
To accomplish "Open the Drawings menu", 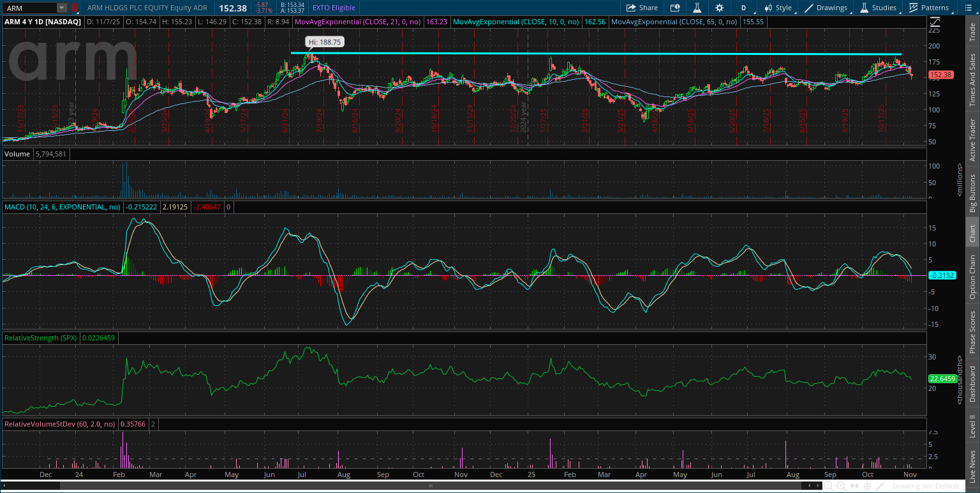I will [x=826, y=8].
